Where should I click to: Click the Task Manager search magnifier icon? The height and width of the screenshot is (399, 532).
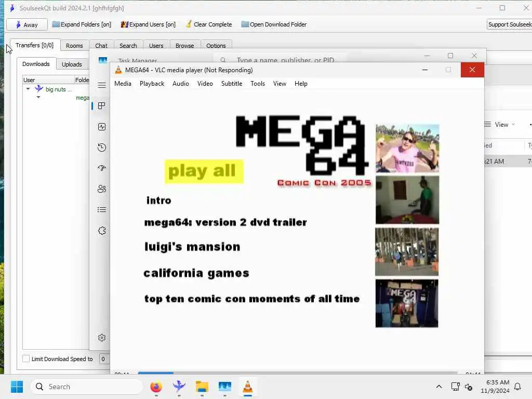point(223,60)
